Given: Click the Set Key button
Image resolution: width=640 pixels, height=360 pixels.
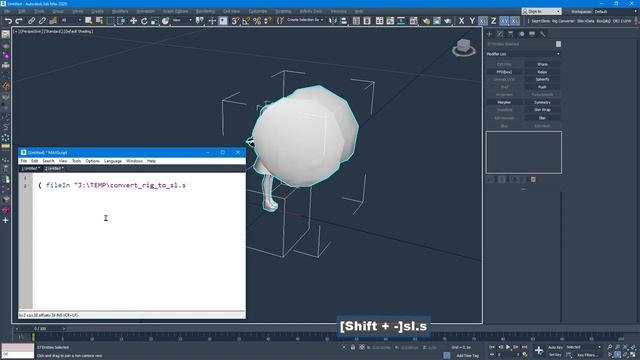Looking at the screenshot, I should point(555,355).
